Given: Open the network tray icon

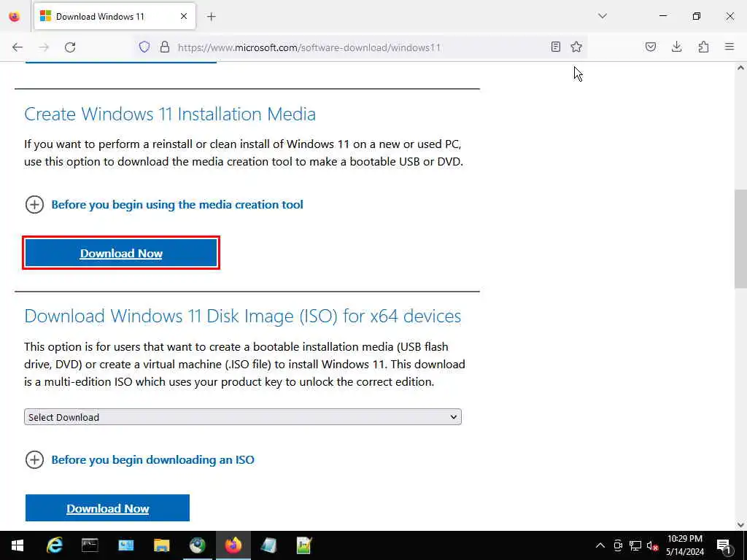Looking at the screenshot, I should pyautogui.click(x=635, y=545).
